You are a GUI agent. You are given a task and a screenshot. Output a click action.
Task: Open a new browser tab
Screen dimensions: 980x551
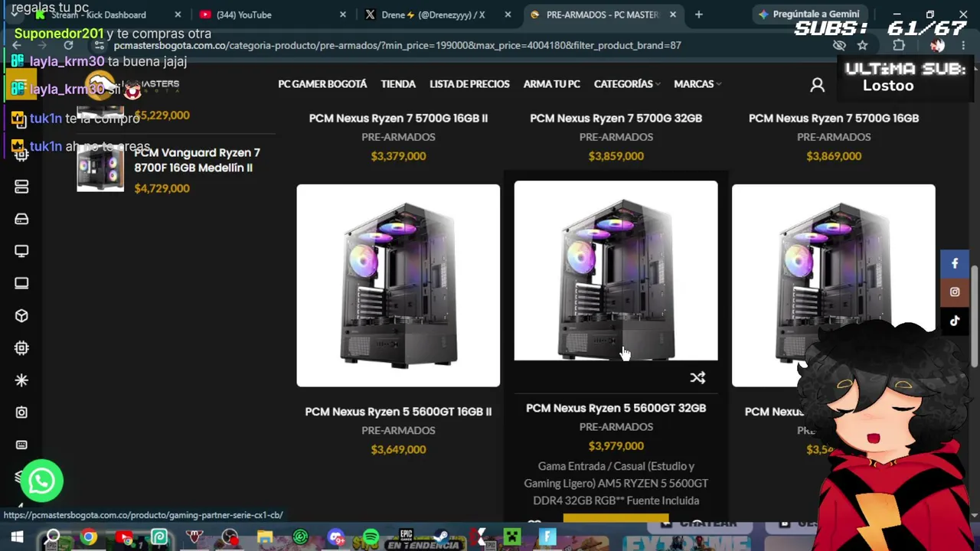tap(698, 15)
